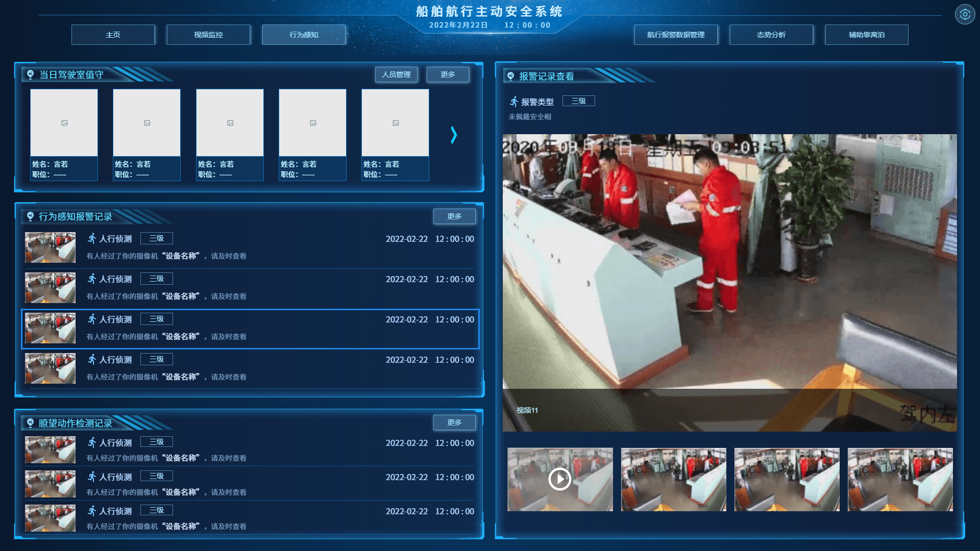Show next staff cards with right chevron
980x551 pixels.
(454, 135)
